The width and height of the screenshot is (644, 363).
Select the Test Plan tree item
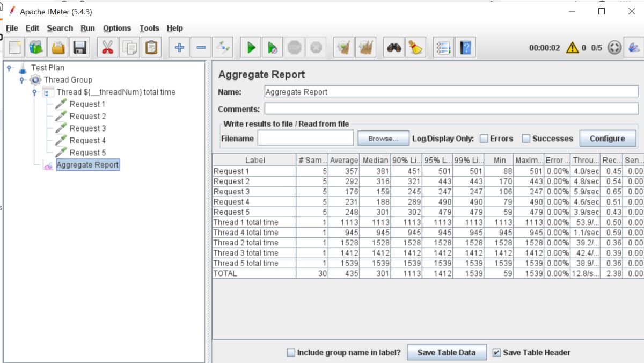point(47,68)
